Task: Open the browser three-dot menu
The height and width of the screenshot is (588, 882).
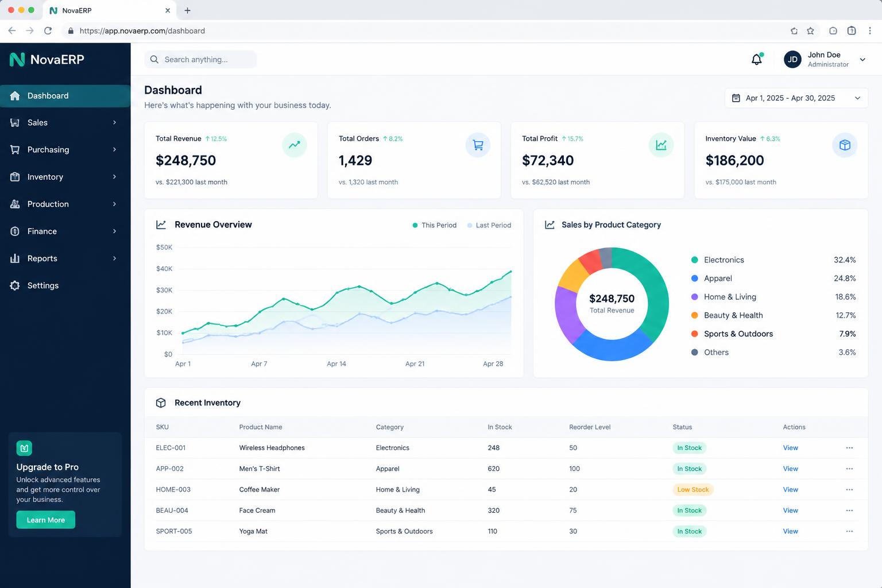Action: point(870,31)
